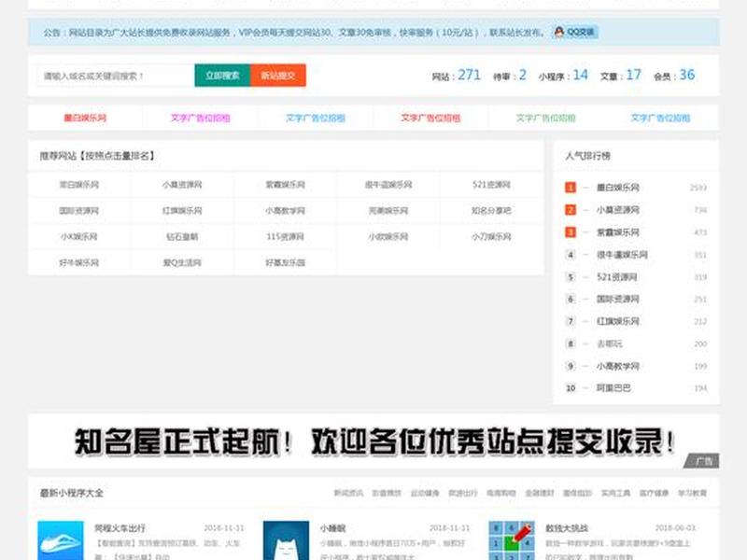Open 爱Q生活网 in recommended sites
This screenshot has width=747, height=560.
point(182,262)
